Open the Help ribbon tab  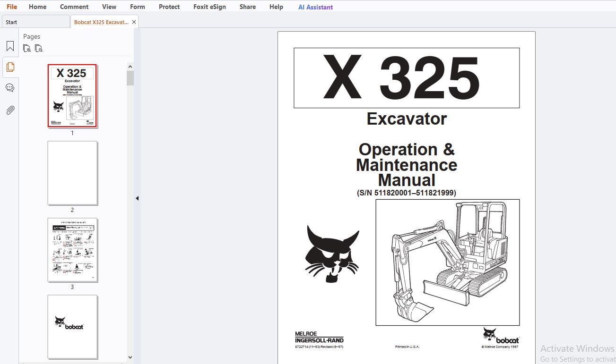tap(276, 7)
